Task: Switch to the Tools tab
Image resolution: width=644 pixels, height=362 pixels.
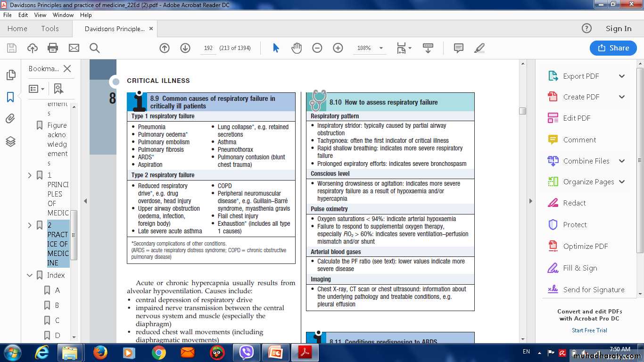Action: click(x=50, y=29)
